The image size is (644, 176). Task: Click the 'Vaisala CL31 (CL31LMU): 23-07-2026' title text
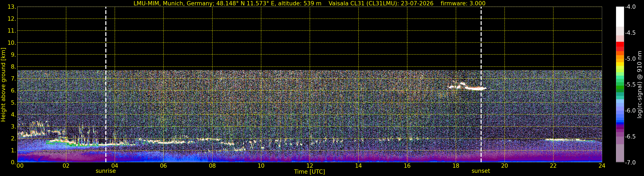(x=381, y=3)
